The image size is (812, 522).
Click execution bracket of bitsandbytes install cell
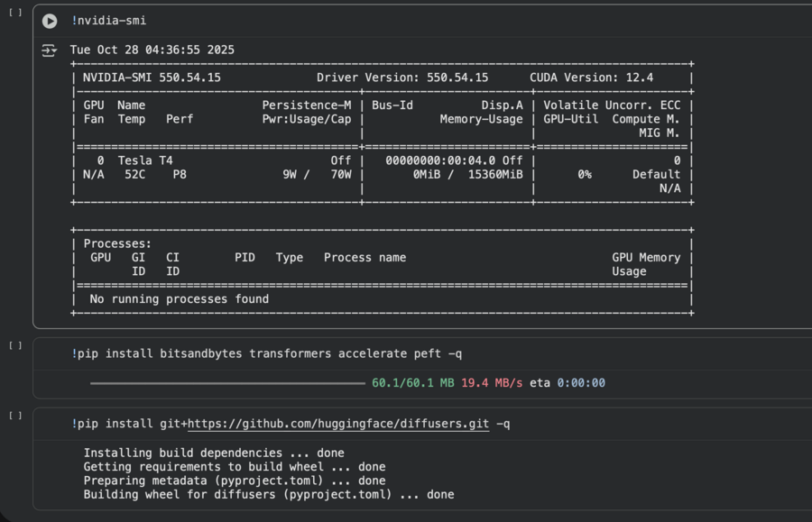(14, 346)
